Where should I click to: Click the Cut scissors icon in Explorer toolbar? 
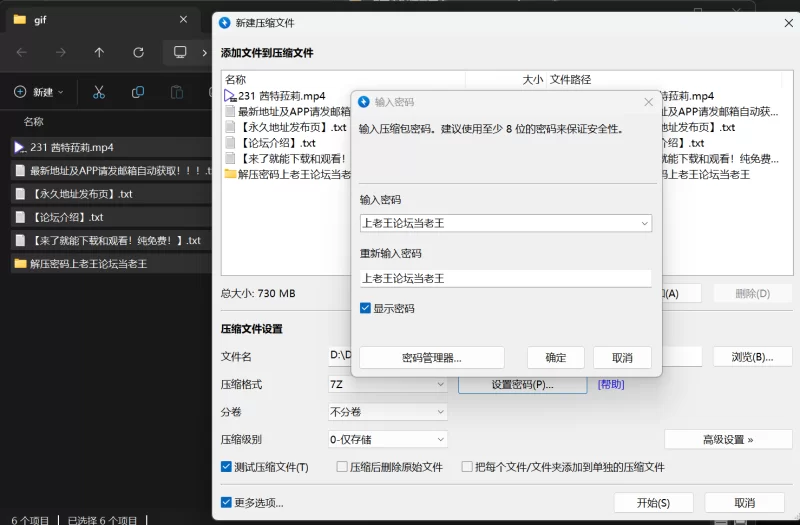tap(99, 92)
